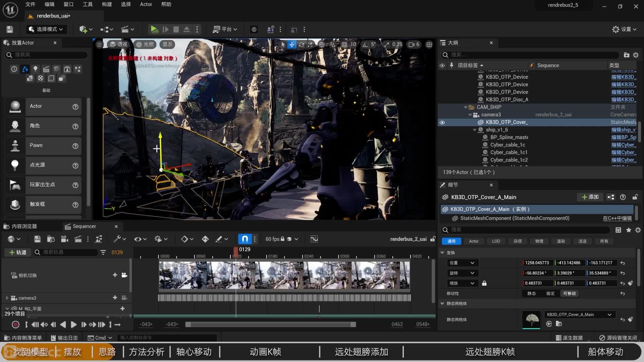Click the green Play in editor button
The image size is (644, 362).
coord(154,29)
